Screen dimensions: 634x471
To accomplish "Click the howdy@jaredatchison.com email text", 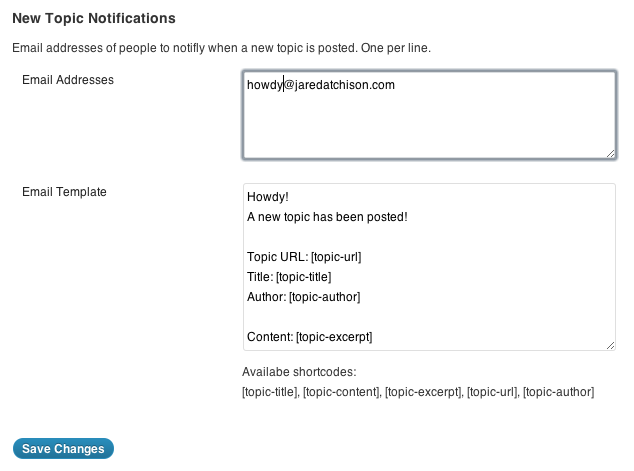I will (x=321, y=85).
